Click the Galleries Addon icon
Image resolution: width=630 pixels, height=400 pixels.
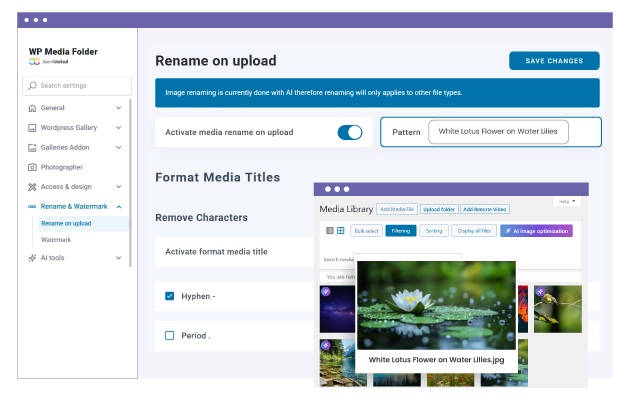32,147
